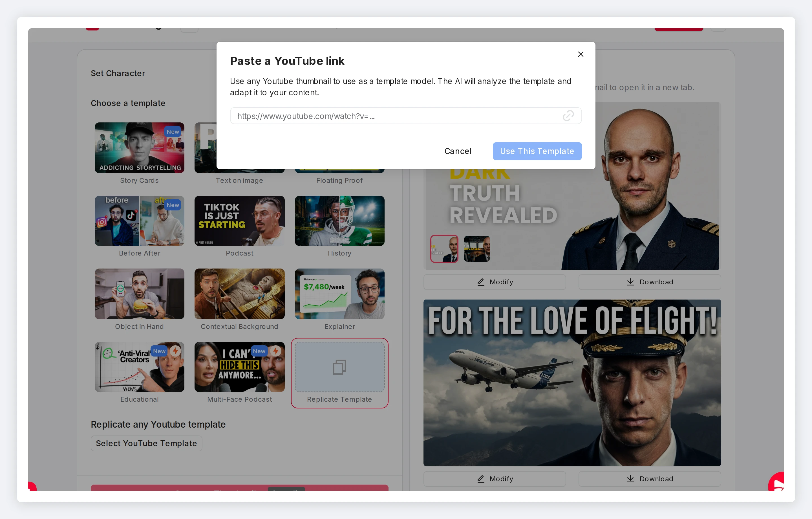The image size is (812, 519).
Task: Select the History template thumbnail
Action: tap(339, 221)
